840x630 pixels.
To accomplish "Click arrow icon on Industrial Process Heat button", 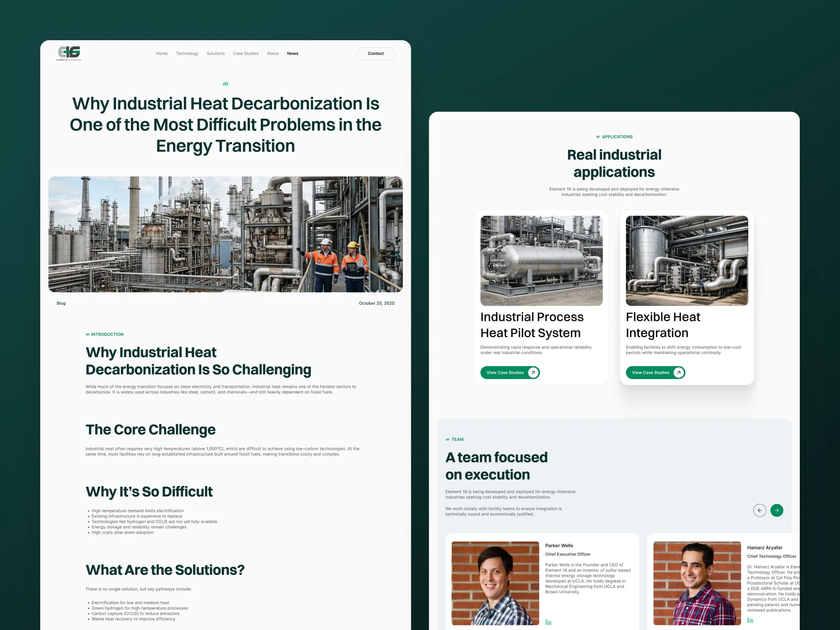I will pos(533,372).
